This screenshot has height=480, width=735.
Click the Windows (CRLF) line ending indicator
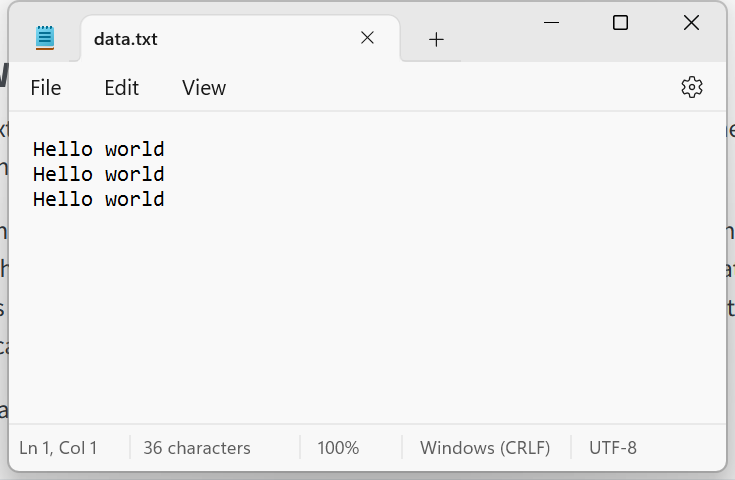click(485, 448)
